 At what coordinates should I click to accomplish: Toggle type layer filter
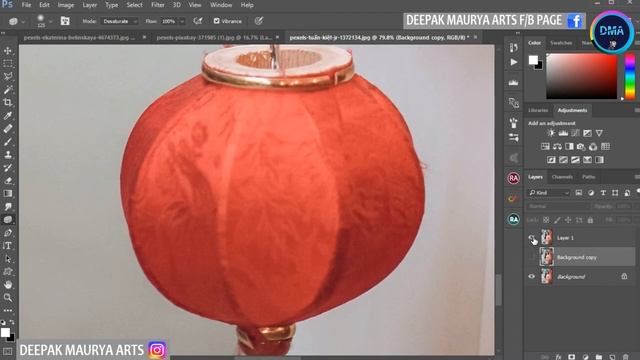[x=603, y=193]
